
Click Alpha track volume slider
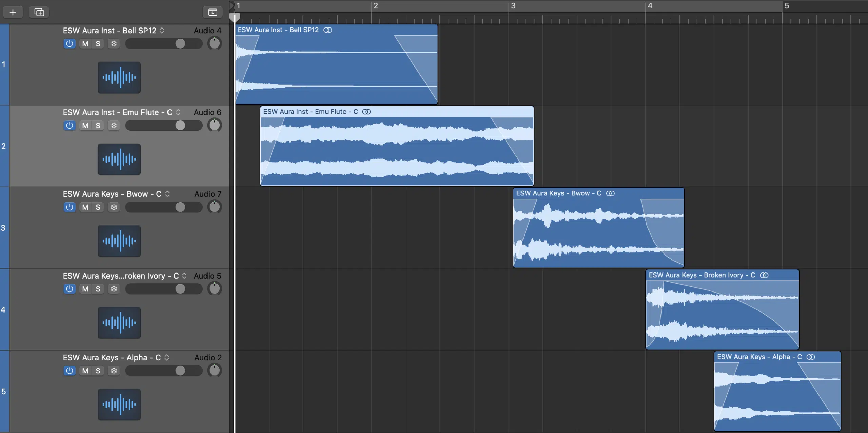pyautogui.click(x=164, y=371)
